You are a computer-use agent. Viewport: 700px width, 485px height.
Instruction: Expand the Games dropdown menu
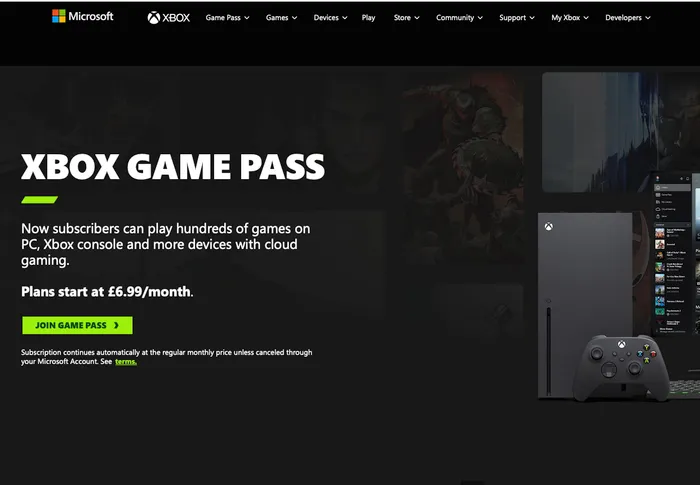[x=281, y=18]
